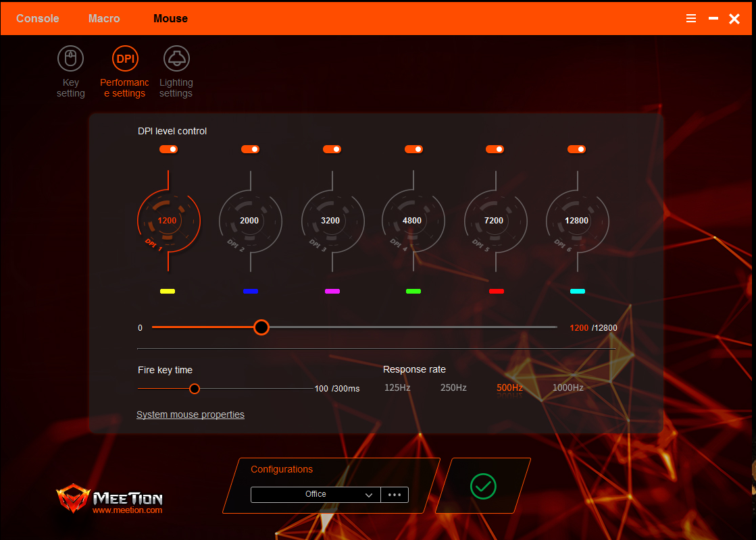
Task: Click the green checkmark confirm icon
Action: click(x=482, y=486)
